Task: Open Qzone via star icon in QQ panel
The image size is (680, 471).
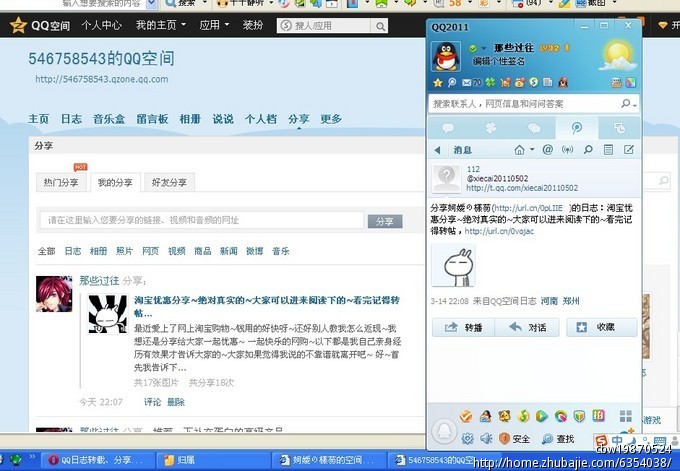Action: (438, 82)
